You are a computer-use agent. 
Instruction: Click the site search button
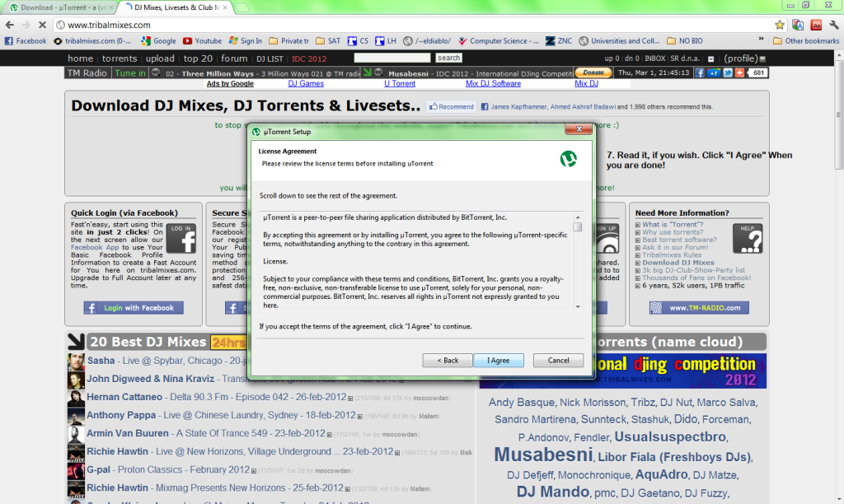[449, 58]
